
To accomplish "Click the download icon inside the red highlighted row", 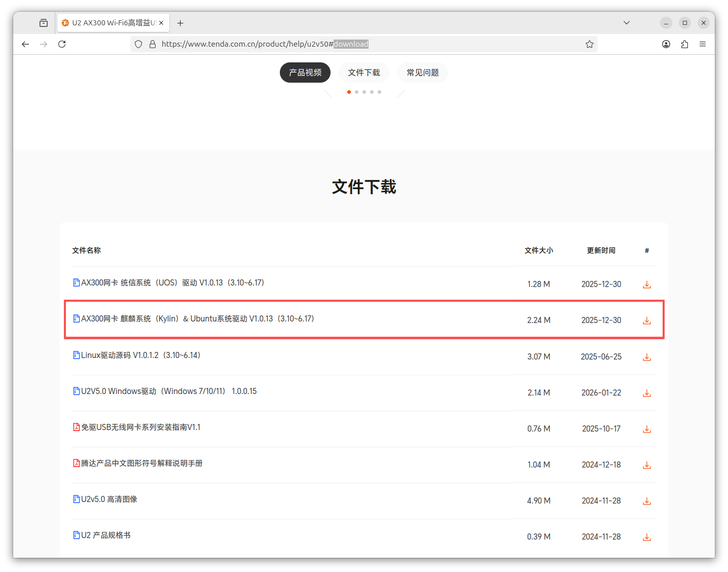I will [x=646, y=320].
